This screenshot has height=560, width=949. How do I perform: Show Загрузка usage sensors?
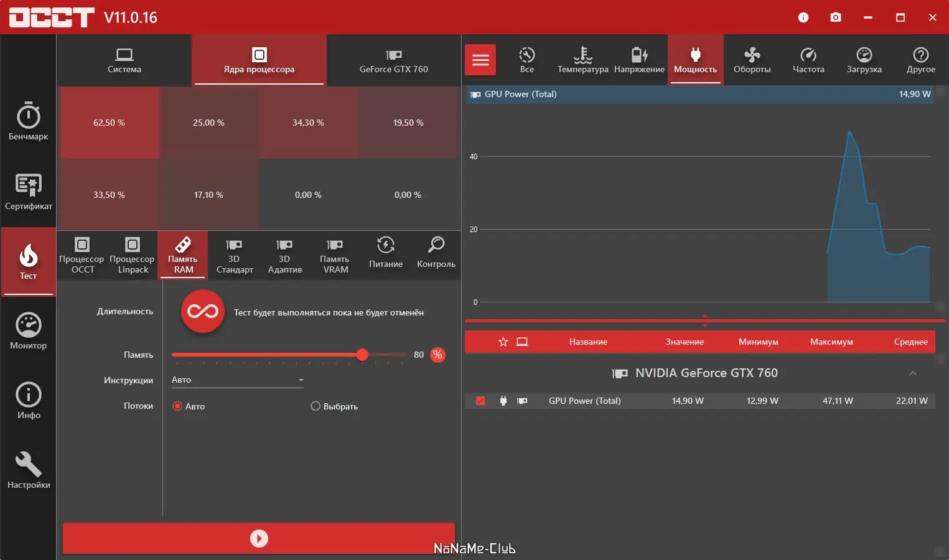tap(864, 60)
